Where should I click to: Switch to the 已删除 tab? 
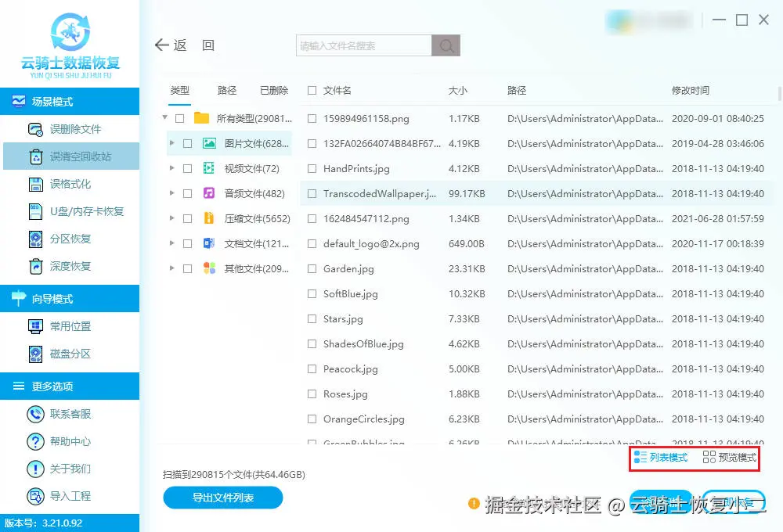click(x=274, y=90)
